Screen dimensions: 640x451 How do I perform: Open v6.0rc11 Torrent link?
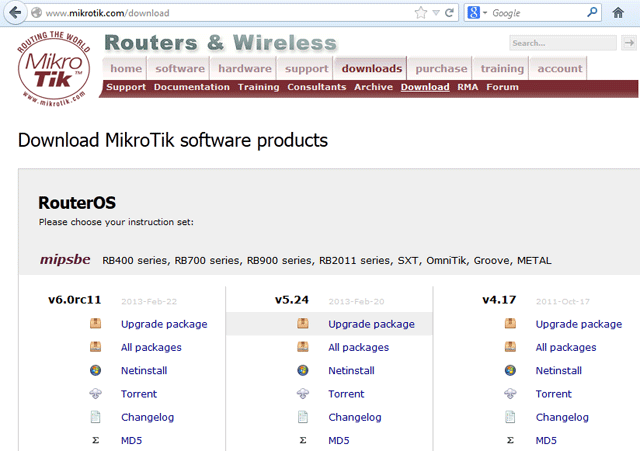click(139, 394)
